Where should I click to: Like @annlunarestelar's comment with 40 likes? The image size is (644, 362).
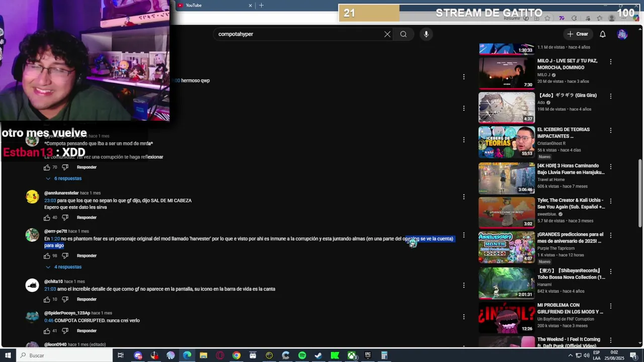(x=47, y=218)
